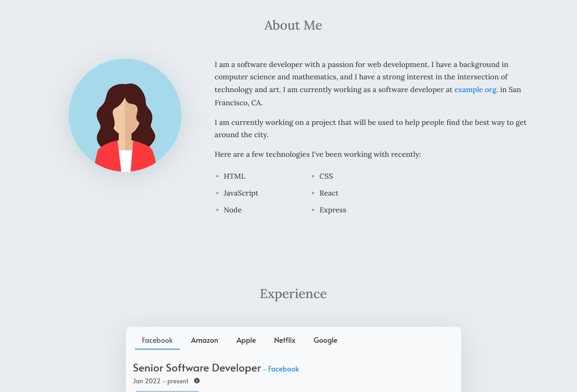This screenshot has height=392, width=577.
Task: Click the triangle bullet icon next to HTML
Action: click(217, 176)
